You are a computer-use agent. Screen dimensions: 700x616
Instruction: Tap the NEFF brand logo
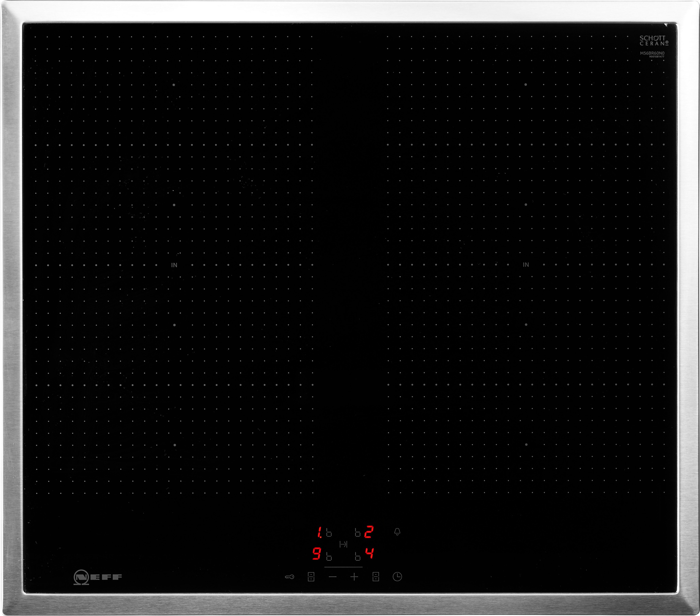(98, 577)
